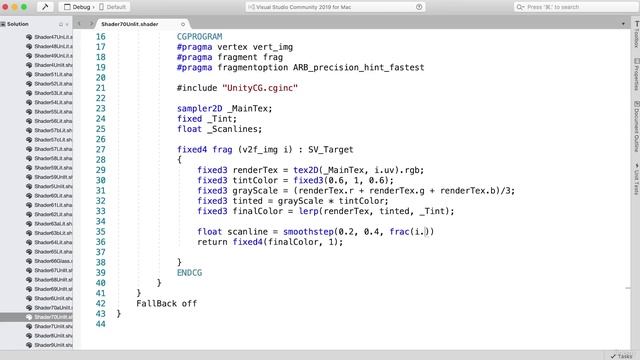Viewport: 640px width, 360px height.
Task: Click the "UnityCG.cginc" include string
Action: (260, 88)
